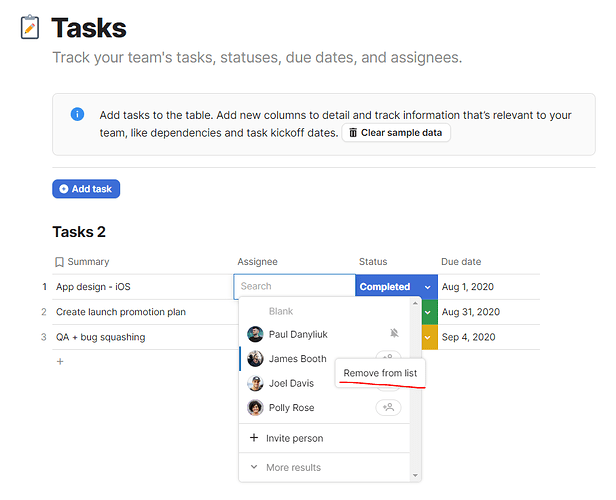Screen dimensions: 616x500
Task: Click the Summary column header
Action: tap(88, 262)
